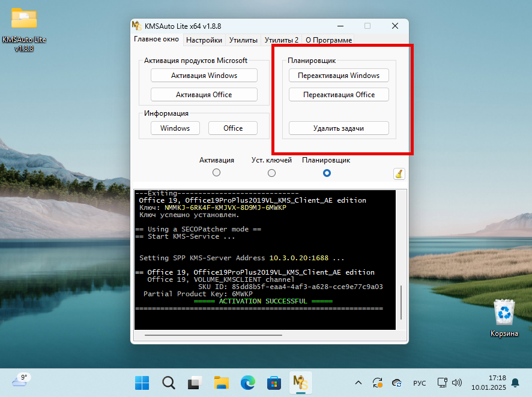Open the Windows Start menu
The width and height of the screenshot is (532, 397).
click(x=143, y=382)
